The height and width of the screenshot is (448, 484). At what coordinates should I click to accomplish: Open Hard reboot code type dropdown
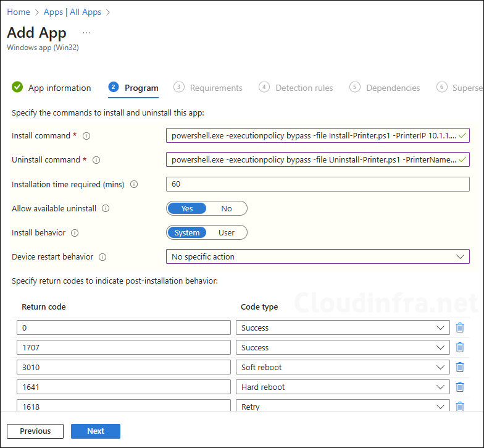(343, 387)
